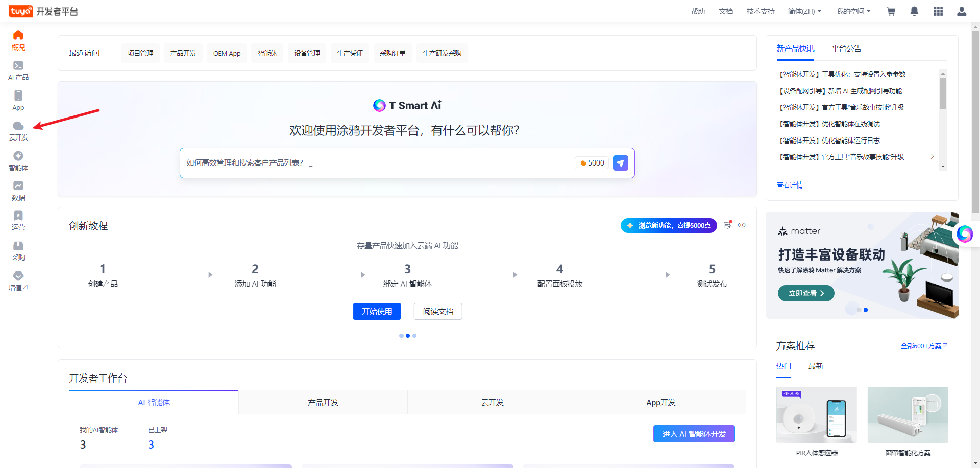Open the apps grid icon in header

tap(938, 11)
